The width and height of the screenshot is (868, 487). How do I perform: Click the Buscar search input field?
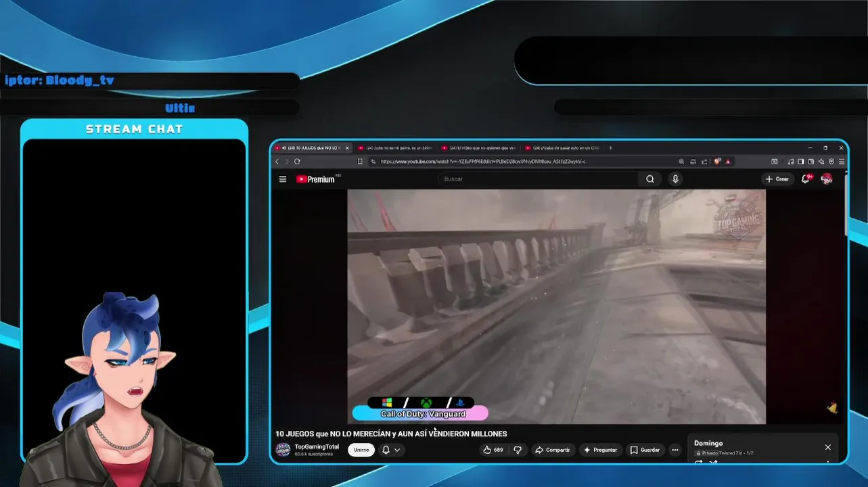[539, 179]
